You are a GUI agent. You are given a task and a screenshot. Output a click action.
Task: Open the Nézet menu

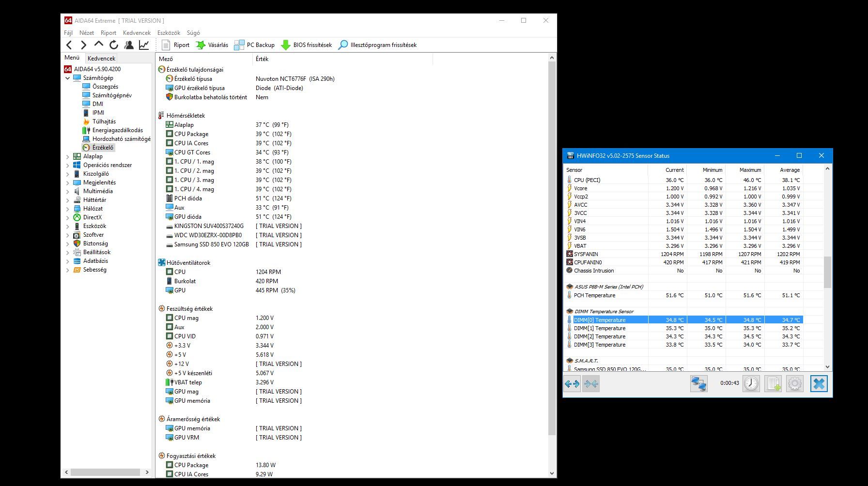pyautogui.click(x=87, y=33)
